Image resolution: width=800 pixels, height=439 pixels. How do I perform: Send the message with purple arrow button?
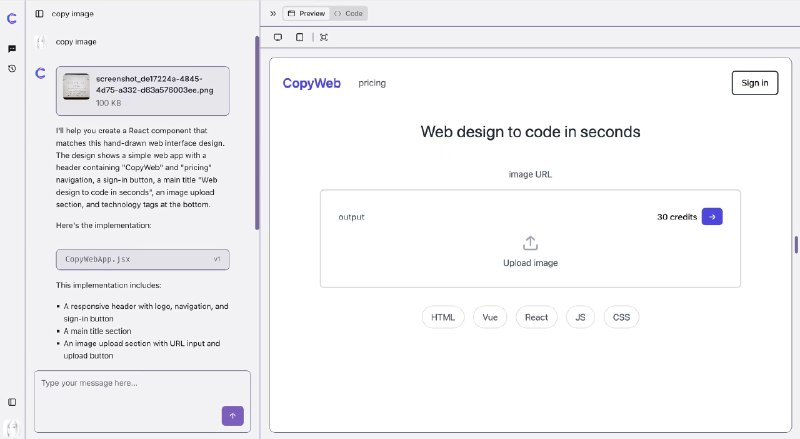pos(233,416)
